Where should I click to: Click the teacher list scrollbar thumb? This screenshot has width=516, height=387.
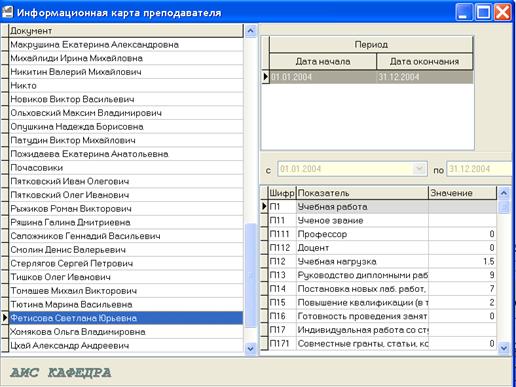250,275
